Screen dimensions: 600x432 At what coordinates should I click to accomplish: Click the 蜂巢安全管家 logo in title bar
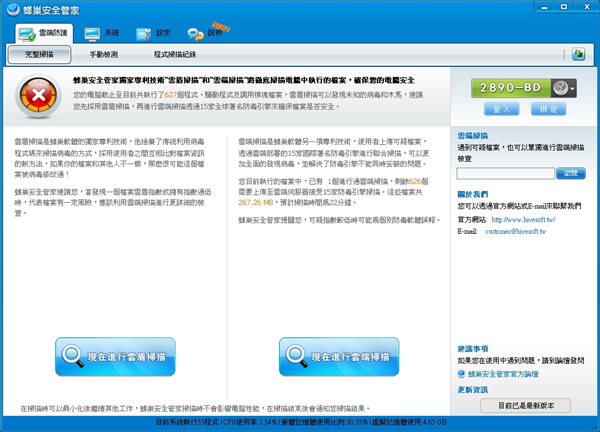pos(13,10)
